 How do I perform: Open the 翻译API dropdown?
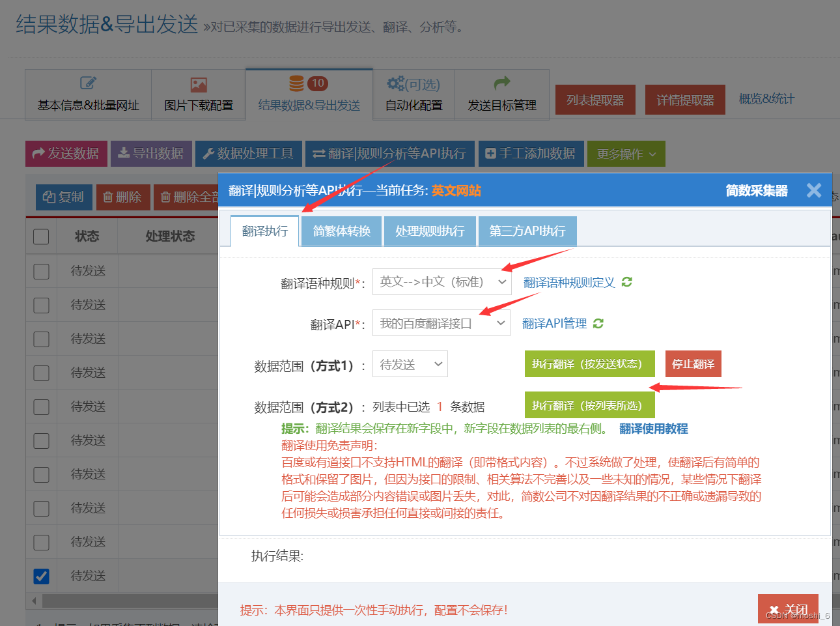point(441,323)
